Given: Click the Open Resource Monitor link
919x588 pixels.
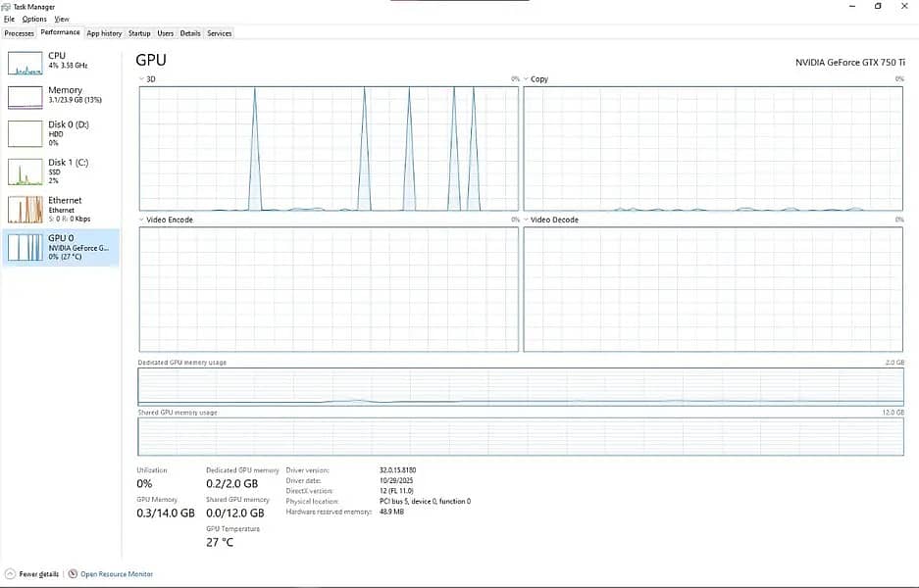Looking at the screenshot, I should (x=117, y=574).
